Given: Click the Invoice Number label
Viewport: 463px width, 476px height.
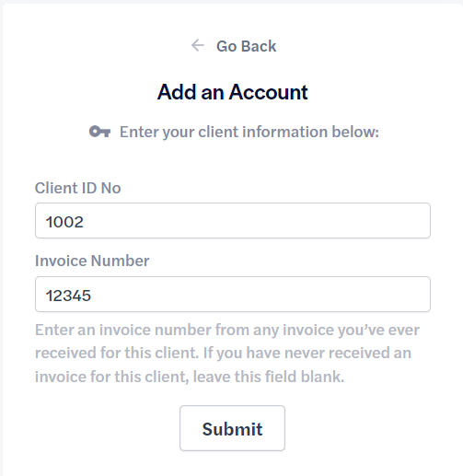Looking at the screenshot, I should (x=92, y=261).
